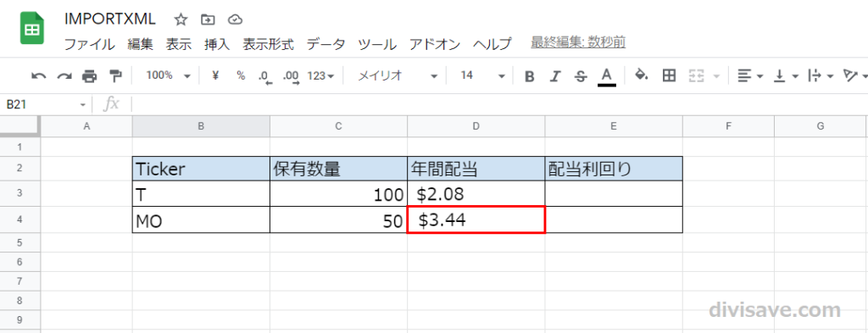This screenshot has width=868, height=333.
Task: Select the 配当利回り header cell
Action: click(x=614, y=168)
